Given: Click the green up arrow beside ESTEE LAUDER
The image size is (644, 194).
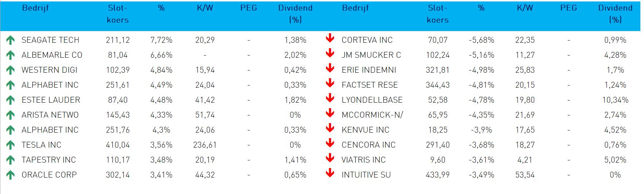Looking at the screenshot, I should click(10, 100).
